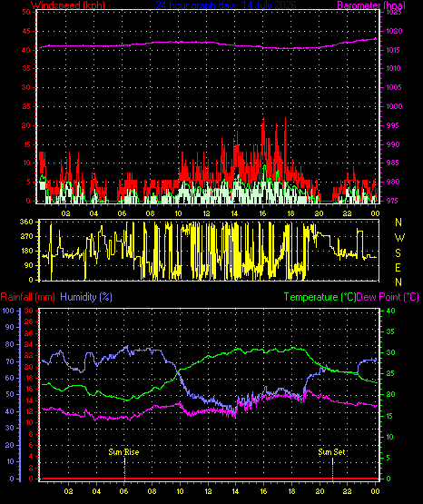Click hour 12 below the windspeed chart
This screenshot has width=423, height=504.
coord(206,213)
